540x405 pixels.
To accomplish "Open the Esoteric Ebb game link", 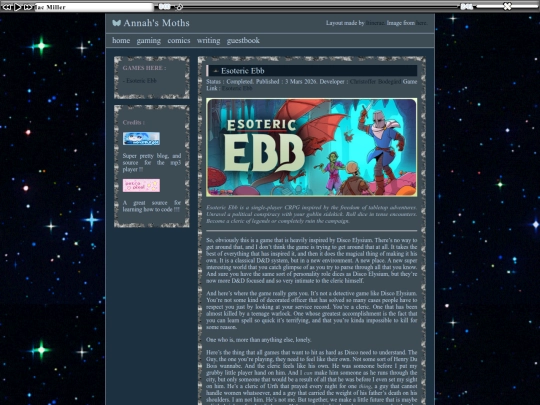I will tap(237, 88).
